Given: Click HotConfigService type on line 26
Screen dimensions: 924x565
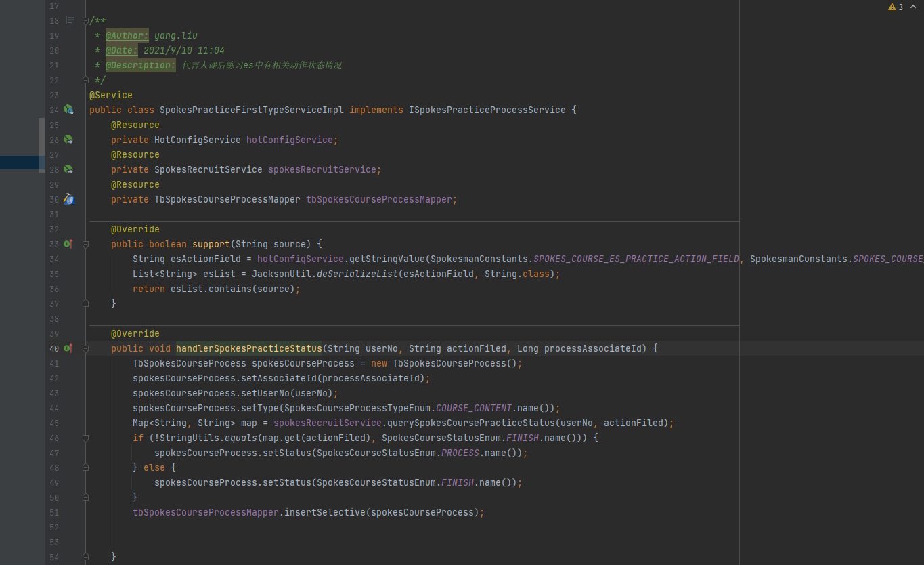Looking at the screenshot, I should coord(198,140).
